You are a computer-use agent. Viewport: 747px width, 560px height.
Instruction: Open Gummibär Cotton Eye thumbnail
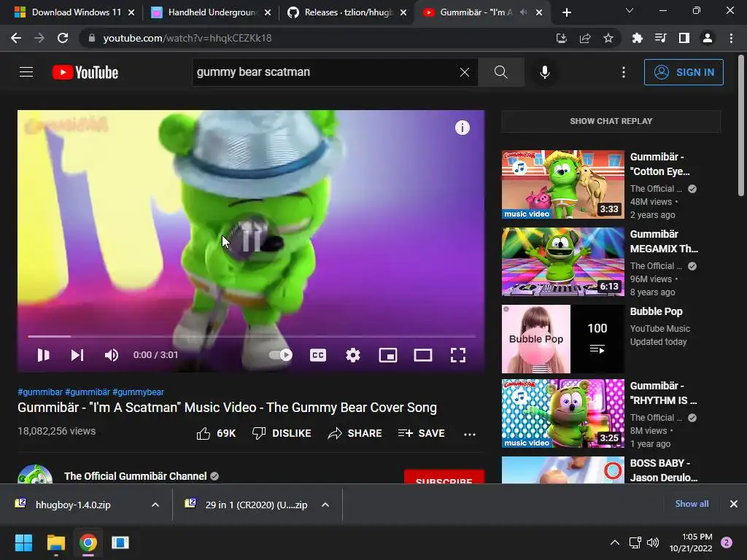coord(562,184)
